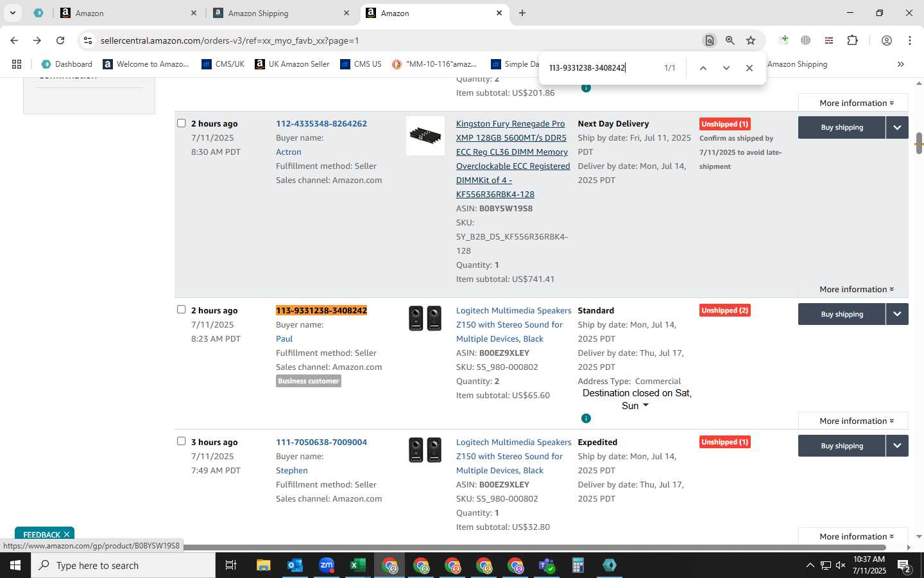The width and height of the screenshot is (924, 578).
Task: Open Microsoft Teams from taskbar
Action: [x=547, y=565]
